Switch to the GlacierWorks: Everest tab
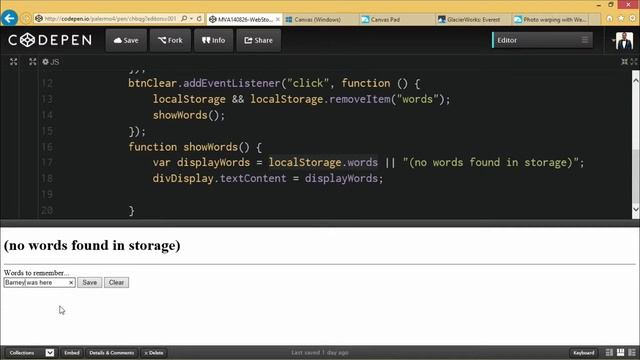The height and width of the screenshot is (360, 640). pos(473,19)
